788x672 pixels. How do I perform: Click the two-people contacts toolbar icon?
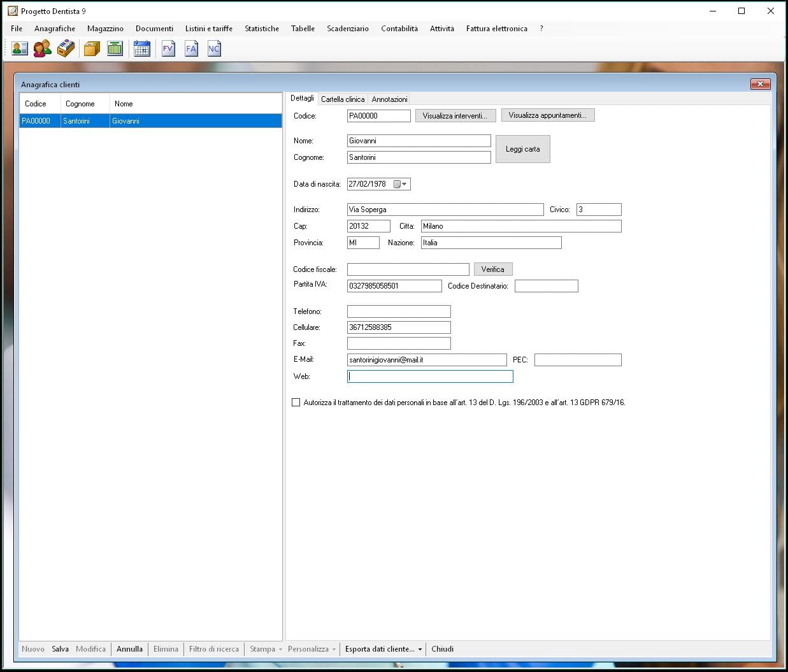(43, 48)
